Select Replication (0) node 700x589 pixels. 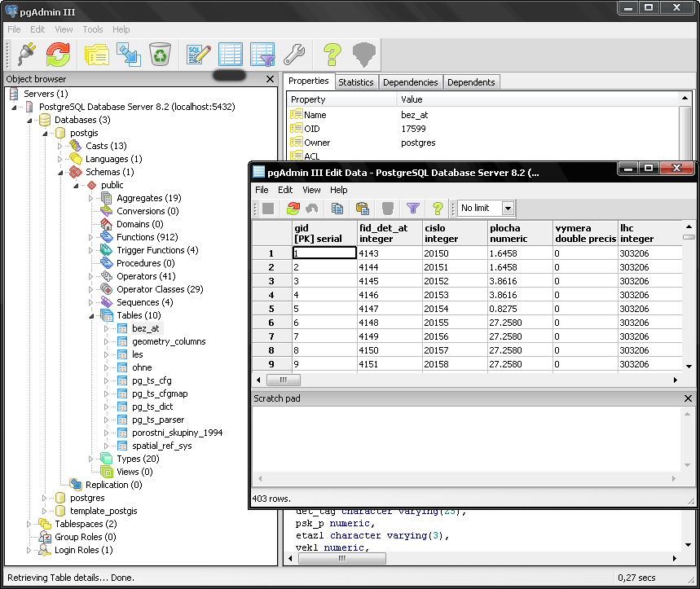(x=113, y=485)
